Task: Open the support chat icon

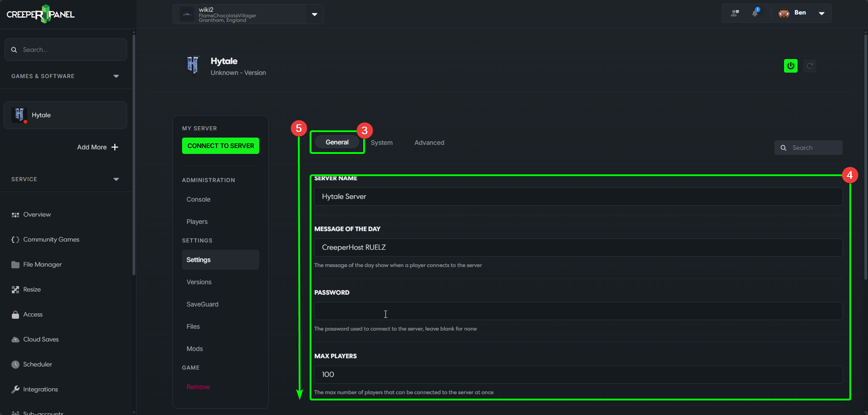Action: (x=735, y=13)
